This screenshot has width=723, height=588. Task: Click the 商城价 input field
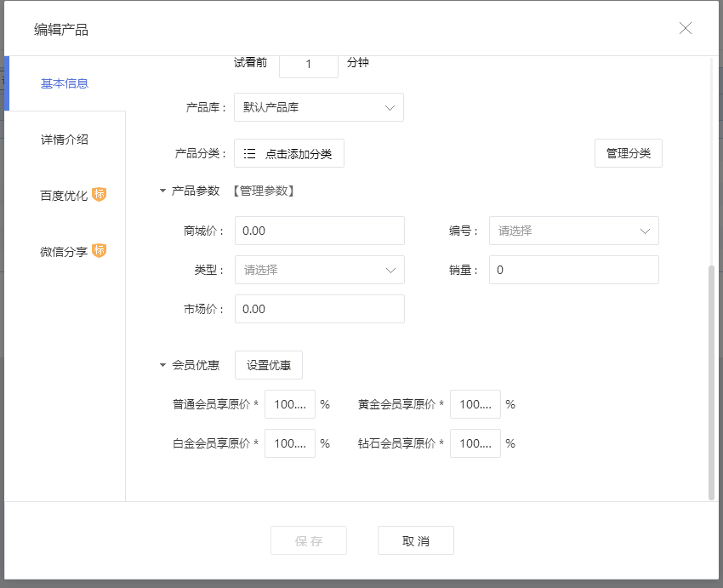(320, 231)
